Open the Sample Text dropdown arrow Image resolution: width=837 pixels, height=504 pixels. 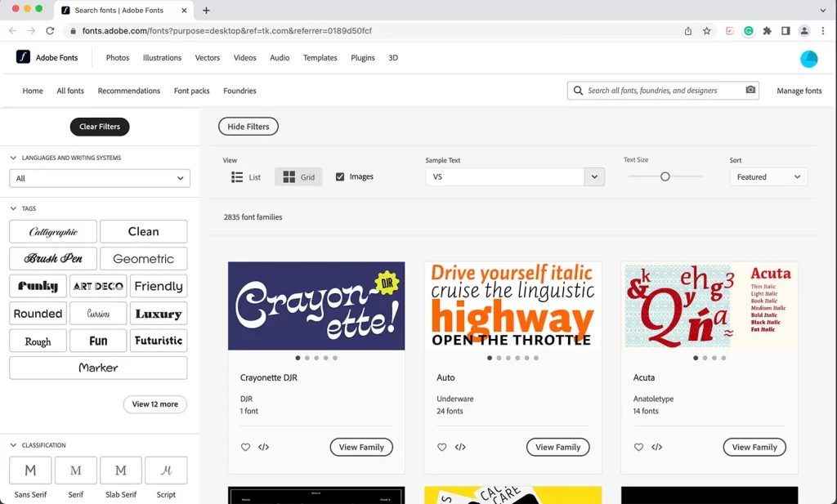[594, 177]
